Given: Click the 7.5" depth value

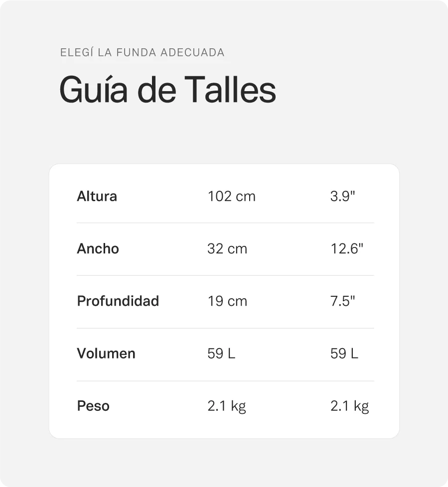Looking at the screenshot, I should click(x=342, y=301).
